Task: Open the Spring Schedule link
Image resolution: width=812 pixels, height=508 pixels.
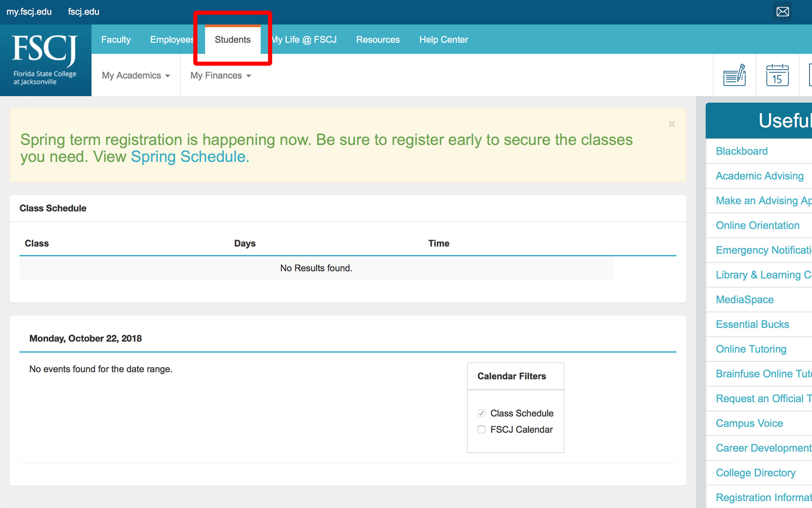Action: coord(190,157)
